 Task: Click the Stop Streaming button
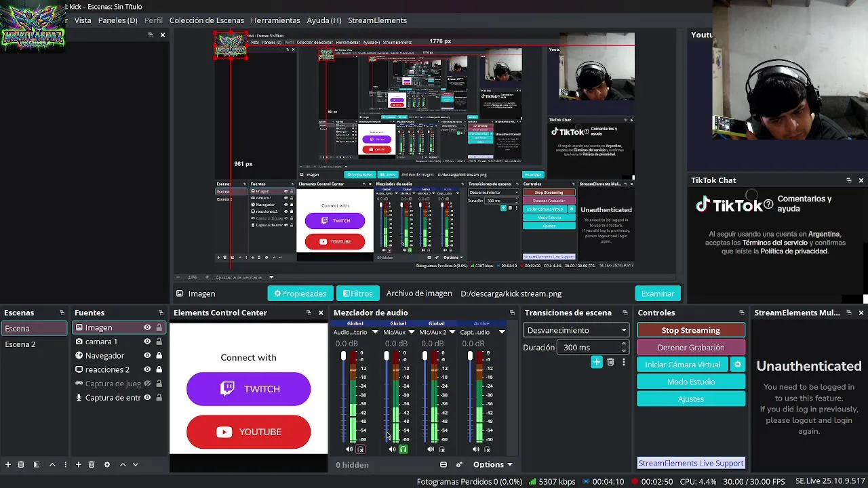pos(691,330)
